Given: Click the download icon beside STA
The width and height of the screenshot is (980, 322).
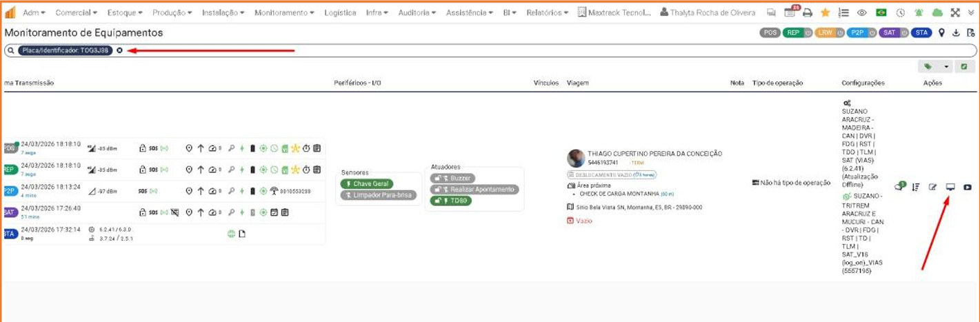Looking at the screenshot, I should [956, 32].
